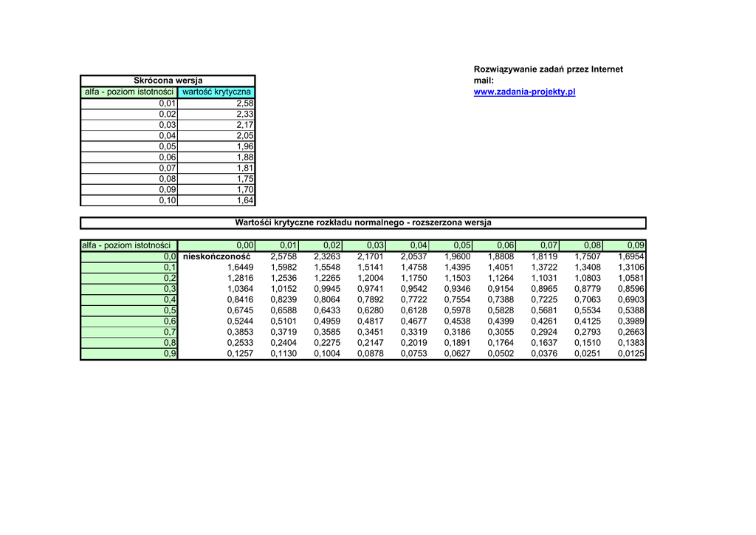The image size is (756, 535).
Task: Click the 'Skrócona wersja' table title
Action: 168,81
